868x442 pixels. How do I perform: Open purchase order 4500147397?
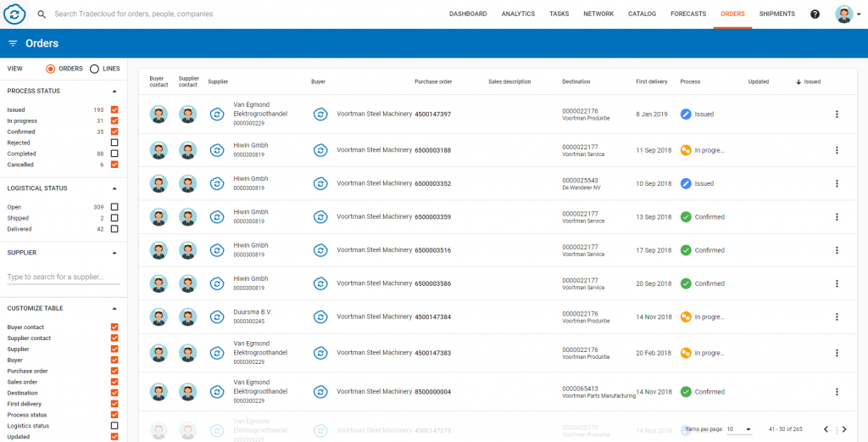coord(433,114)
